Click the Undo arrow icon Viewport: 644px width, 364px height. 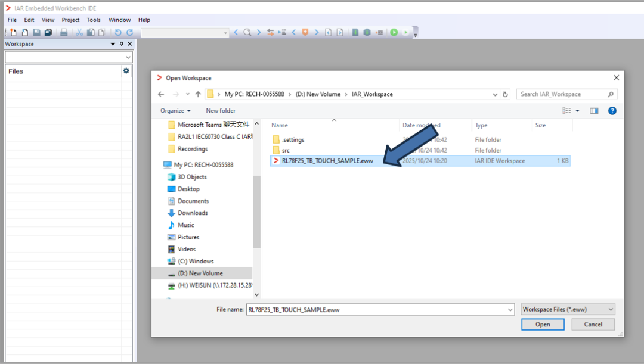pyautogui.click(x=118, y=32)
